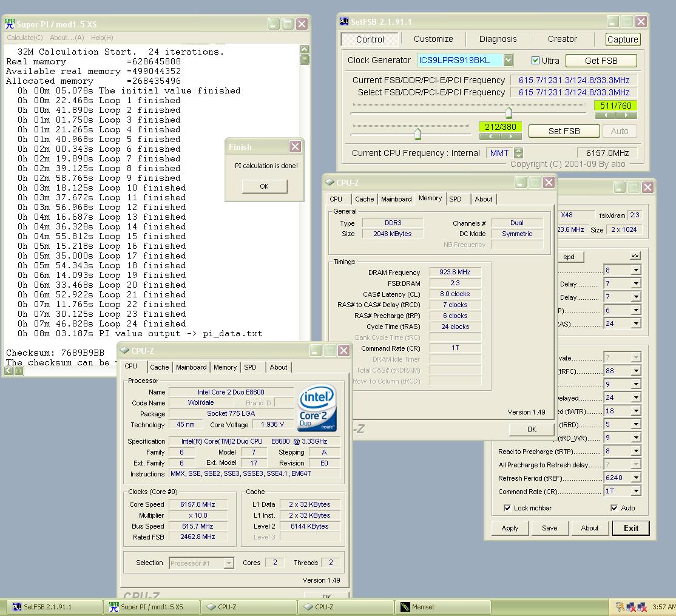Click the MMT spinner arrows in SetFSB
Viewport: 676px width, 616px height.
pyautogui.click(x=519, y=152)
